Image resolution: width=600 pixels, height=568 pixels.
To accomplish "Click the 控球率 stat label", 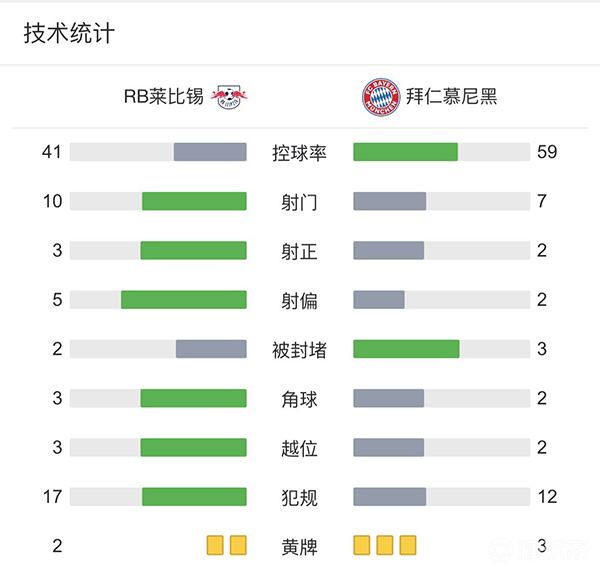I will pos(300,152).
